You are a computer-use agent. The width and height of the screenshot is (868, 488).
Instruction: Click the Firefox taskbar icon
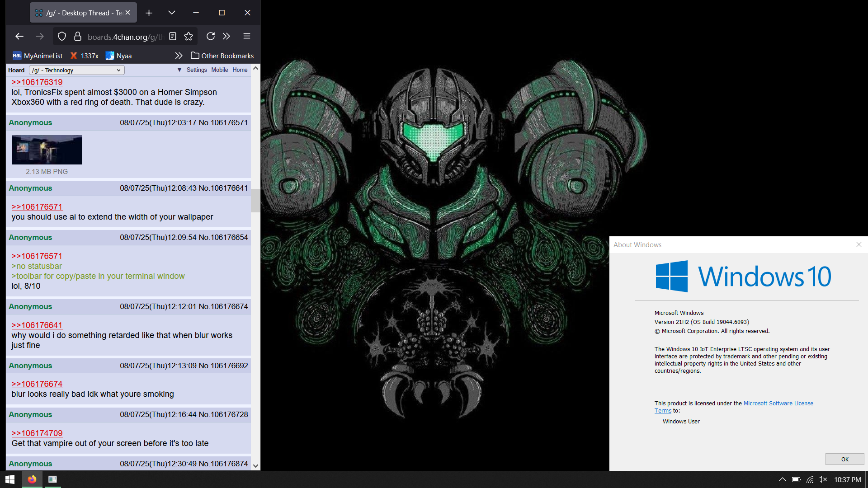32,479
